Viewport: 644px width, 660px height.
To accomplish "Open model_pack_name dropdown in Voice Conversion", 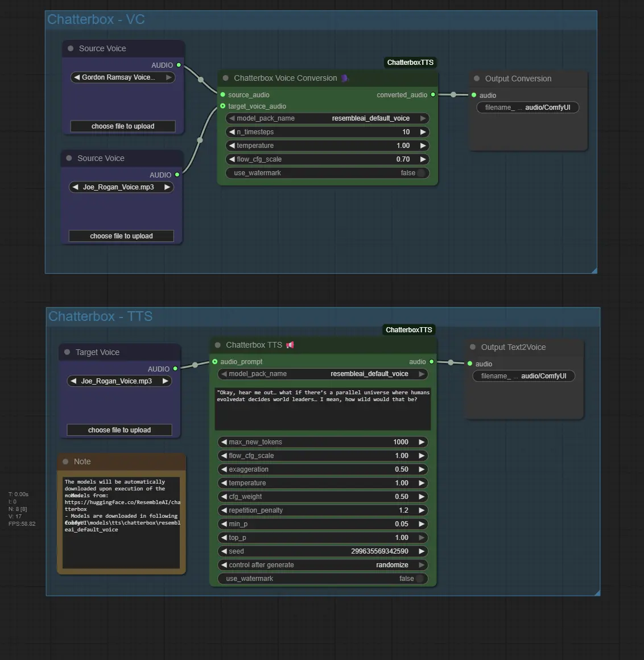I will [x=327, y=118].
